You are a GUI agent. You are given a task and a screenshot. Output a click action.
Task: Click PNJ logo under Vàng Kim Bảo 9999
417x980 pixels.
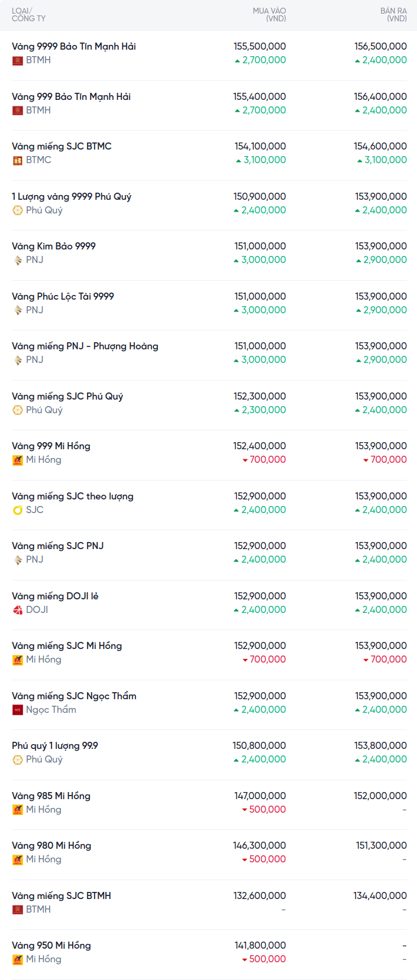pos(18,260)
